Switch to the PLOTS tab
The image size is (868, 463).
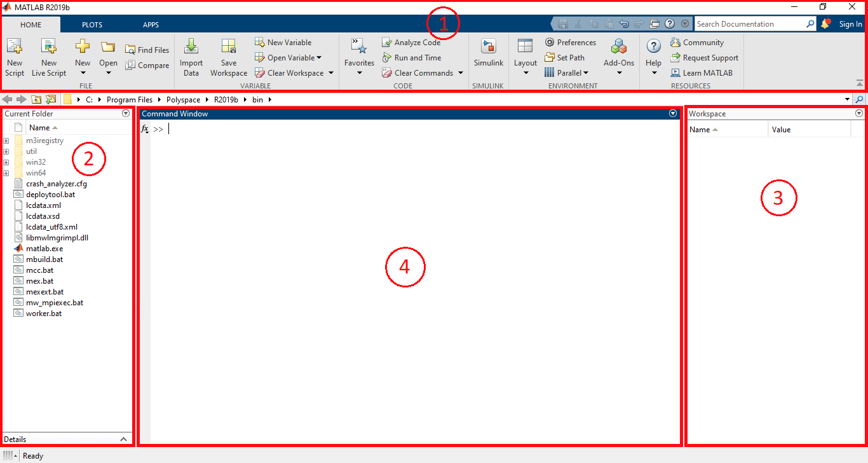(92, 25)
